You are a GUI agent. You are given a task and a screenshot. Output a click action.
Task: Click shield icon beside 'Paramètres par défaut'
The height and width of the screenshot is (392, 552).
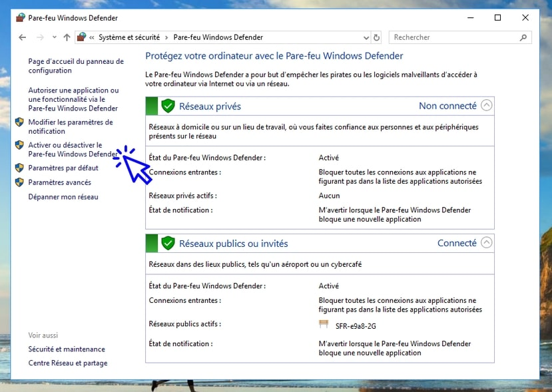pos(19,168)
